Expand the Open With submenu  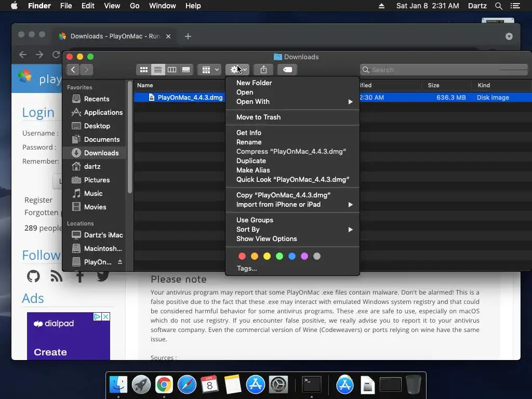coord(292,101)
